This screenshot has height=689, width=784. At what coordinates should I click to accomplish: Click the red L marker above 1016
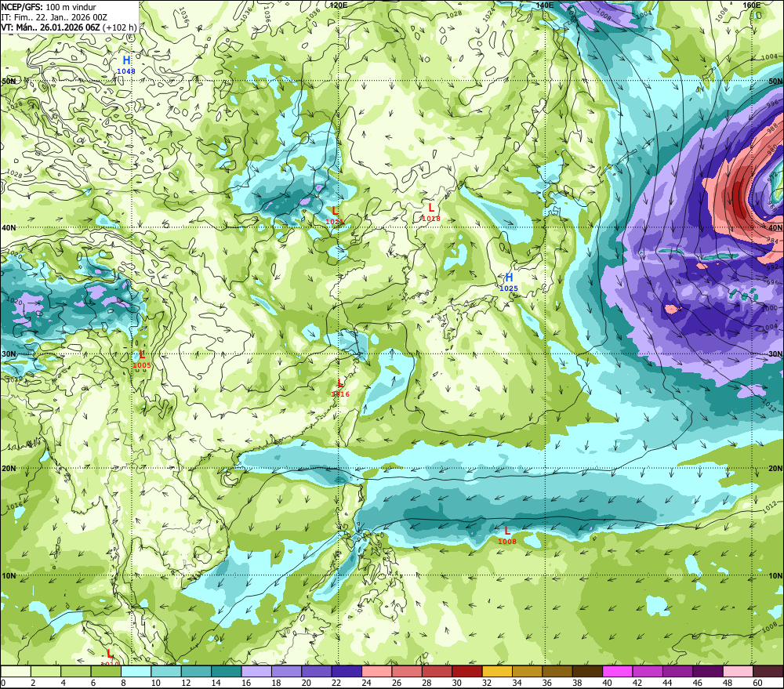(340, 383)
